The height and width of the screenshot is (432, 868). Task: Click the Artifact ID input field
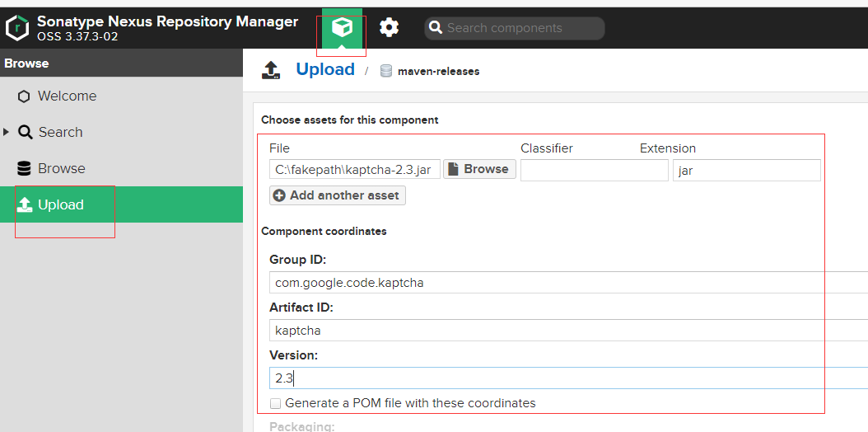(x=568, y=331)
